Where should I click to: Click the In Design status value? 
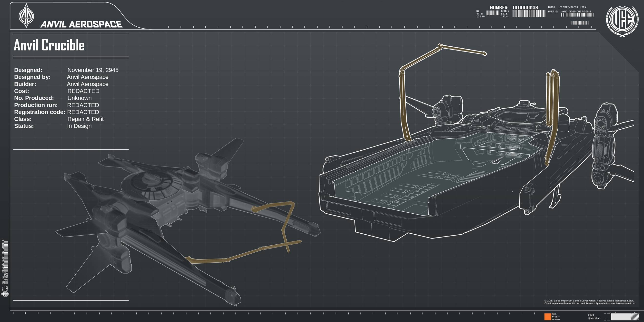(x=79, y=126)
